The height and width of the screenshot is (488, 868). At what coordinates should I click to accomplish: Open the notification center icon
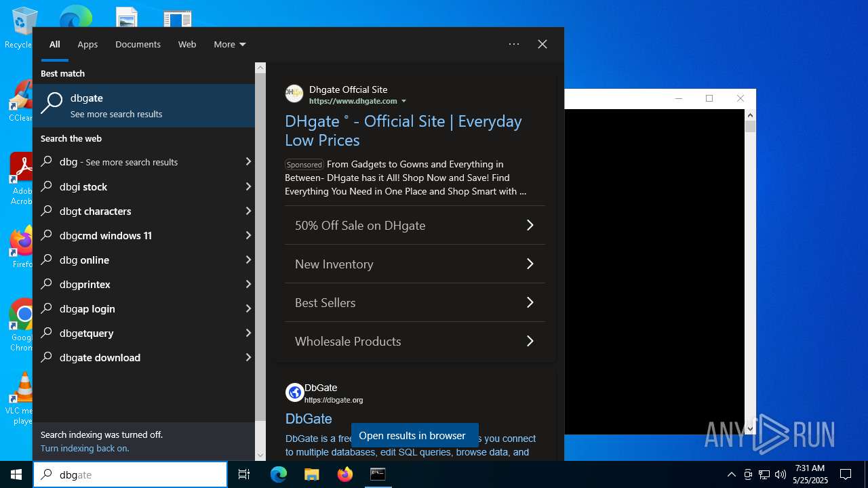[846, 474]
